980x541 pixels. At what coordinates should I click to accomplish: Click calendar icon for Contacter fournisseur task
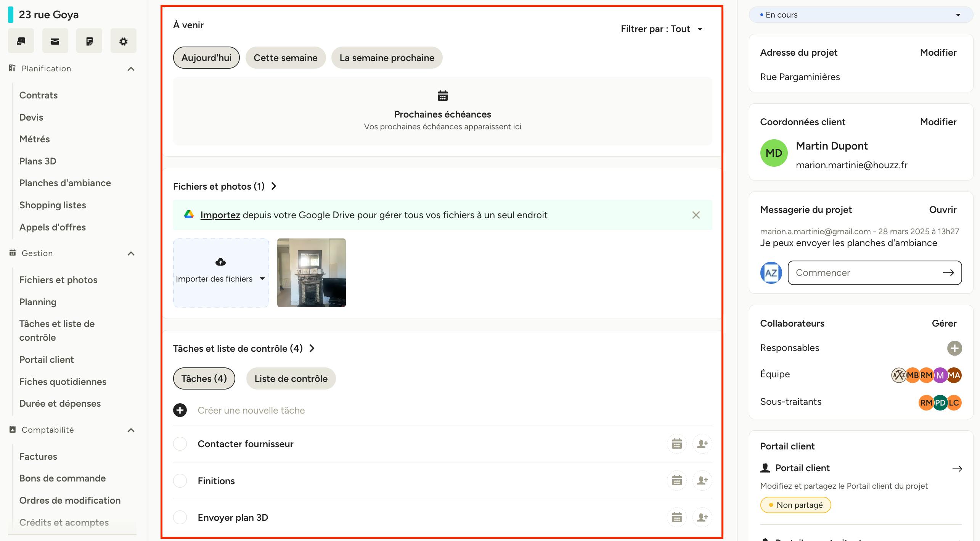tap(677, 444)
